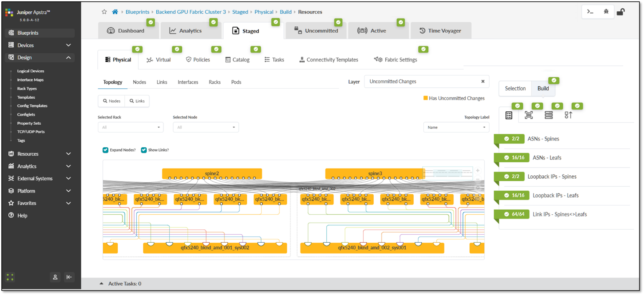644x295 pixels.
Task: Open the Topology Label dropdown
Action: point(456,127)
